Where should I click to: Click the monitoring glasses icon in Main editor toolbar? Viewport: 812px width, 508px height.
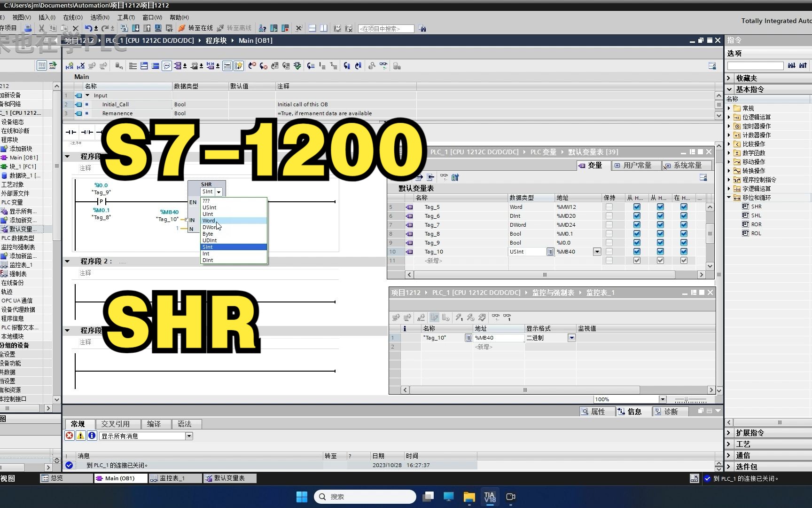click(x=383, y=66)
